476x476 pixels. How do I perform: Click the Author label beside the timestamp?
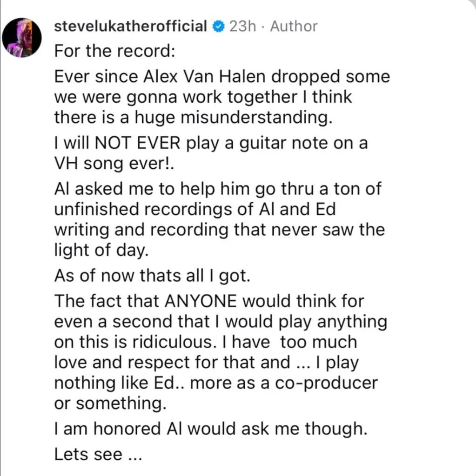[294, 26]
